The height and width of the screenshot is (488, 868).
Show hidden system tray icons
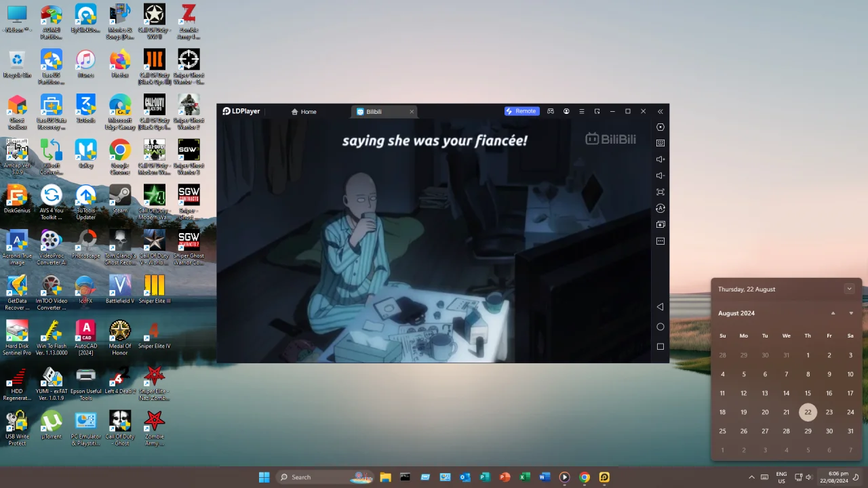pyautogui.click(x=751, y=477)
